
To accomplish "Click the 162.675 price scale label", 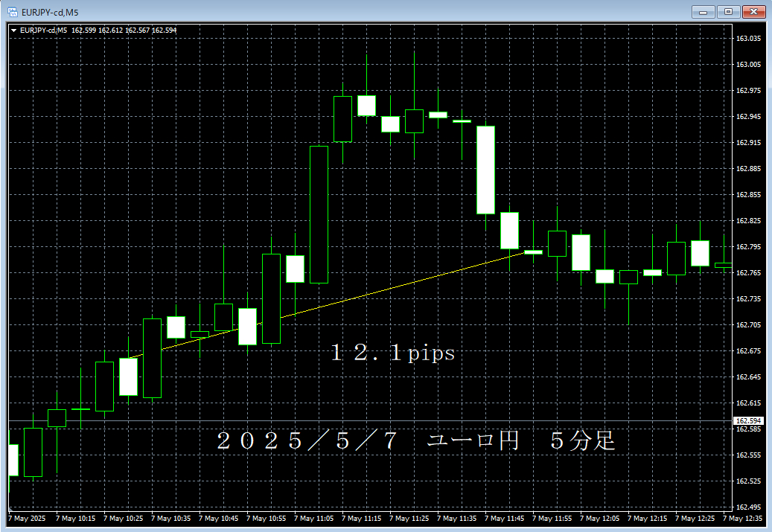I will (x=748, y=351).
